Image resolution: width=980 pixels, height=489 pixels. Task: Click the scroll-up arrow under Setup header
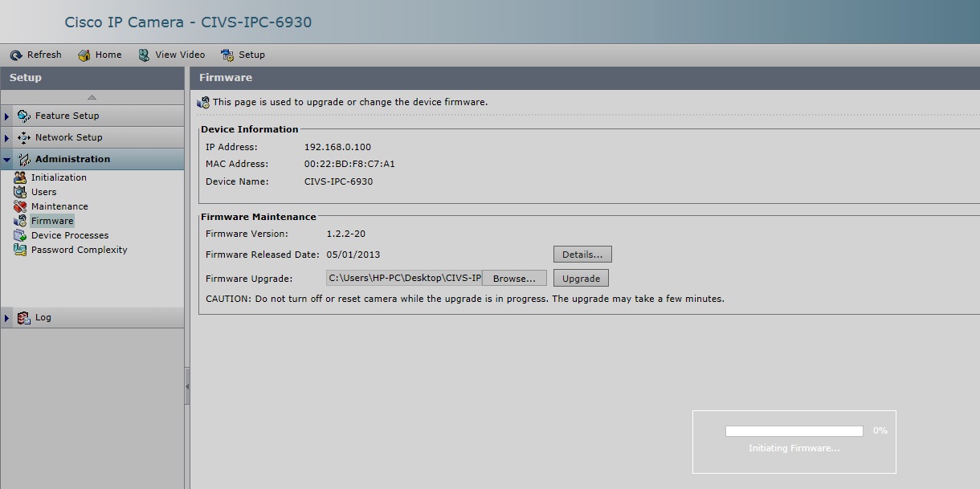(x=92, y=97)
